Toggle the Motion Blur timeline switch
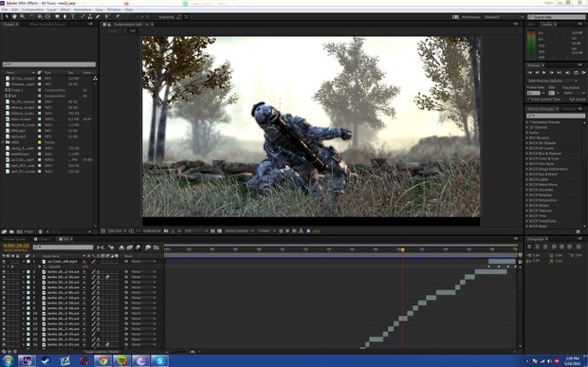 tap(138, 248)
